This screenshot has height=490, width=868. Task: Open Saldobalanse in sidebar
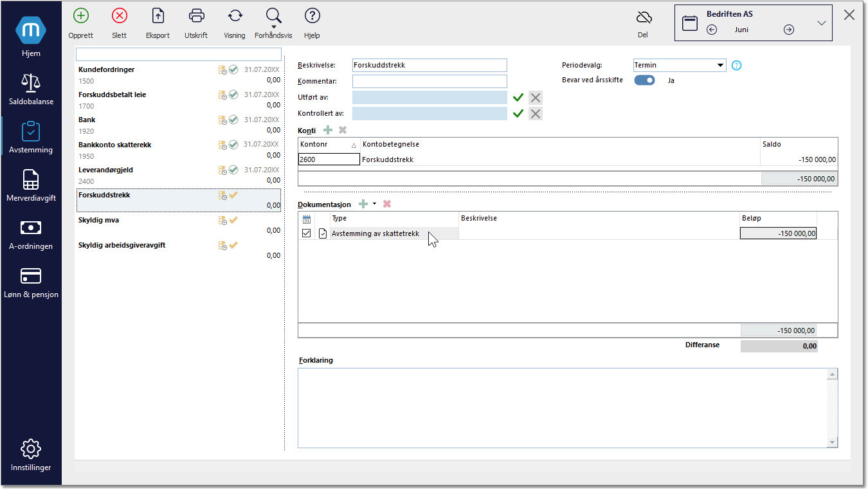31,88
